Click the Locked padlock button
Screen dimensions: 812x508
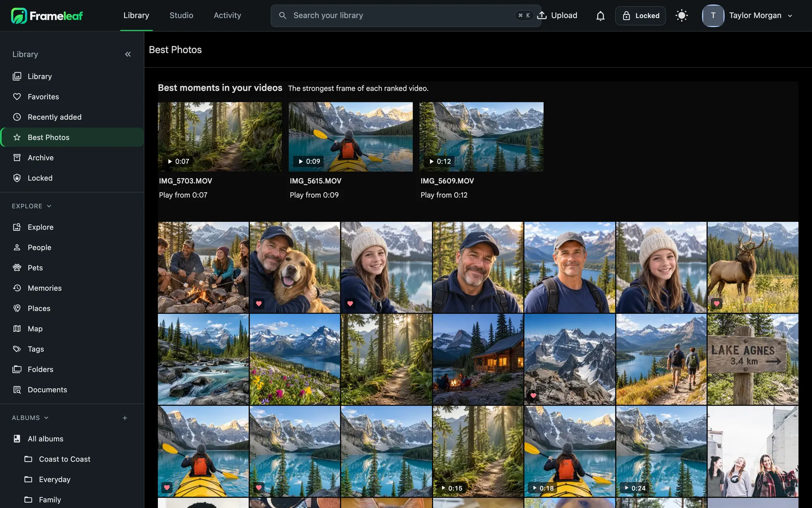click(640, 16)
